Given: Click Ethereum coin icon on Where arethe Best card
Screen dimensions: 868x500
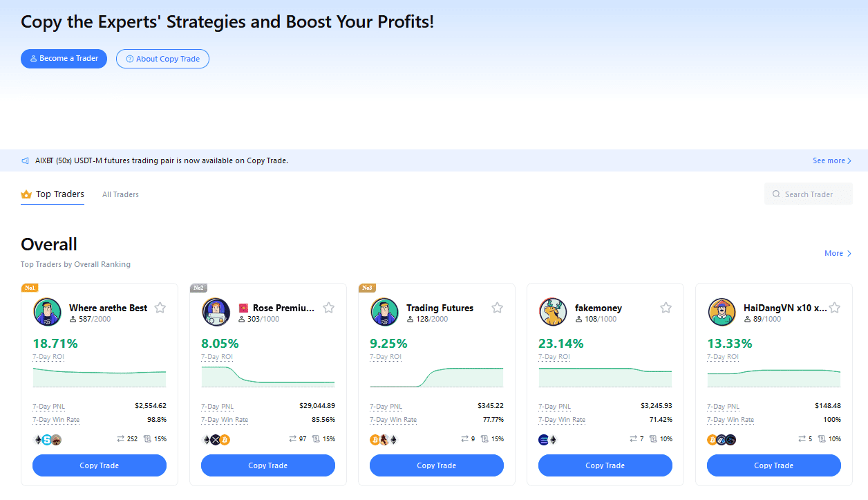Looking at the screenshot, I should click(x=38, y=439).
